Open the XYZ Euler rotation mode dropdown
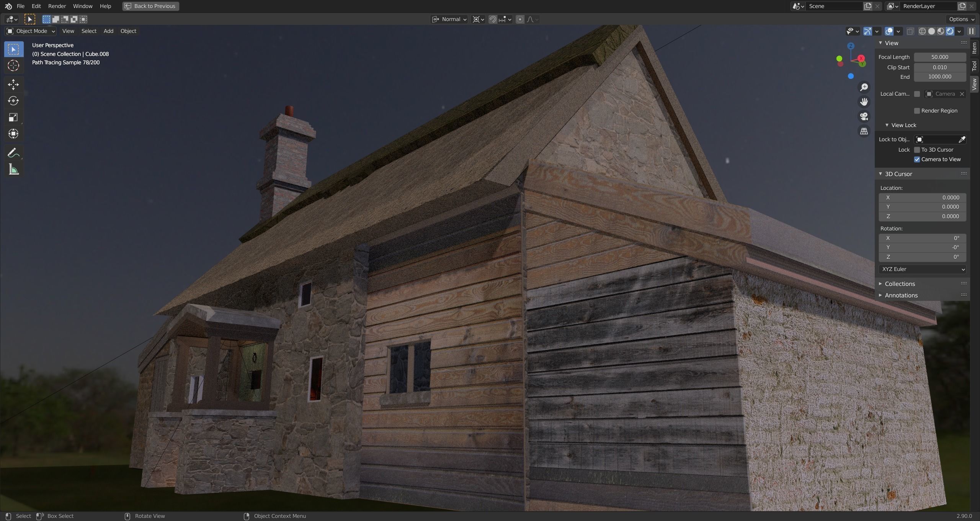The height and width of the screenshot is (521, 980). point(922,269)
